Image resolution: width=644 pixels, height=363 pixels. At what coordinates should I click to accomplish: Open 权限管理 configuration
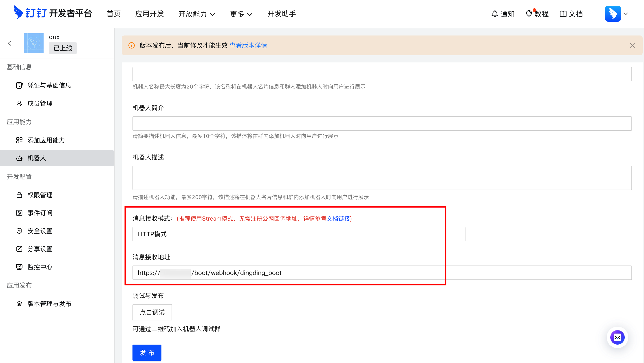(x=40, y=195)
